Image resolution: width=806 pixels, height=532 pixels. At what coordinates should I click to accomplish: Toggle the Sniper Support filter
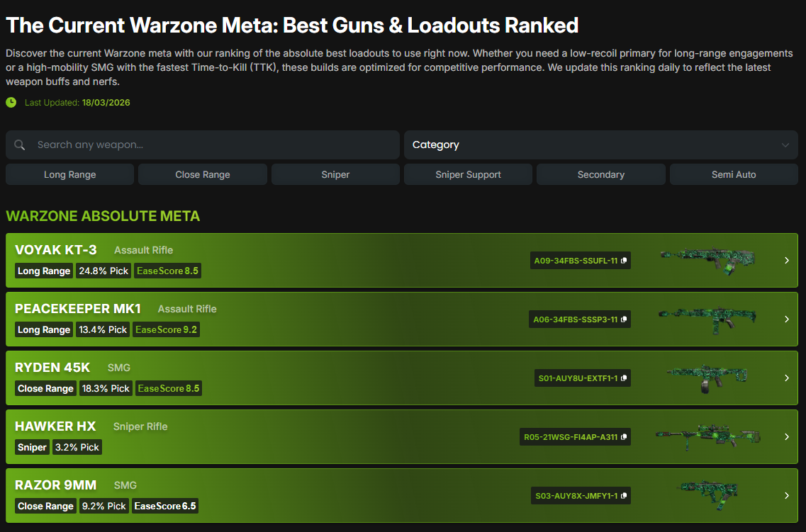point(468,174)
